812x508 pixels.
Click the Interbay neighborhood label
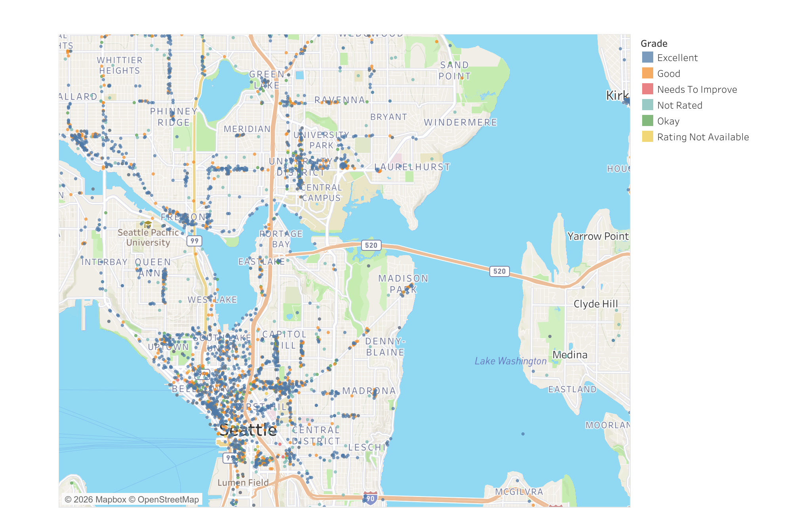[105, 262]
